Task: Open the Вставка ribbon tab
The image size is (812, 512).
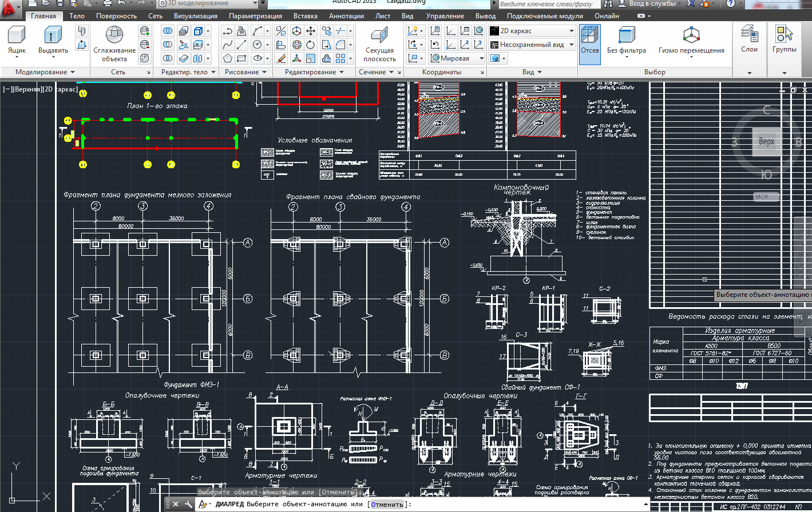Action: [306, 16]
